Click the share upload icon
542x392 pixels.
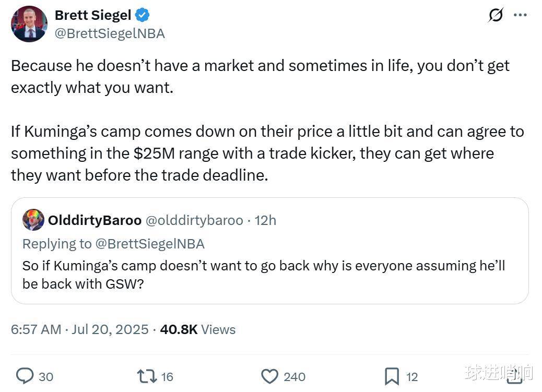(514, 376)
